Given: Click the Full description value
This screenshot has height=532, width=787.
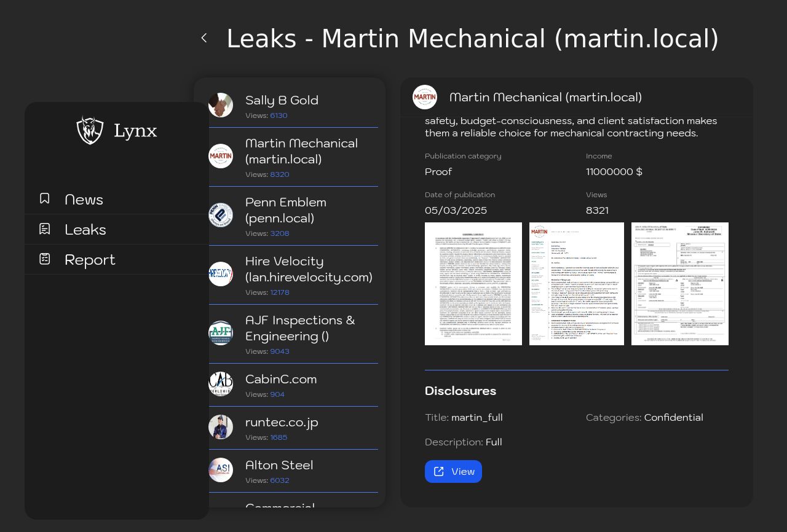Looking at the screenshot, I should coord(494,442).
